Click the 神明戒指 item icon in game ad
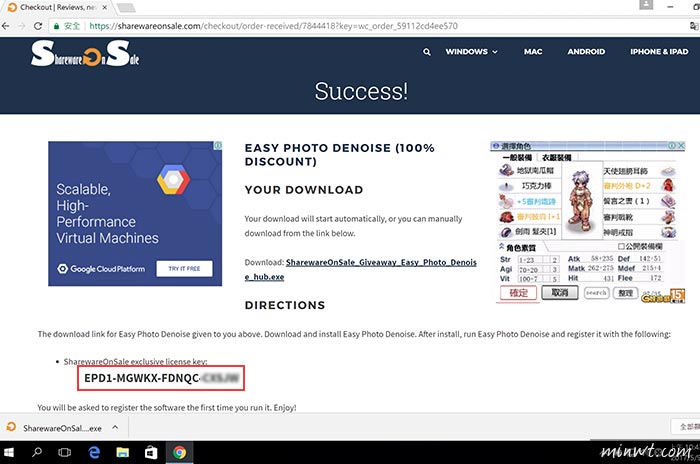Screen dimensions: 700x464 click(668, 232)
